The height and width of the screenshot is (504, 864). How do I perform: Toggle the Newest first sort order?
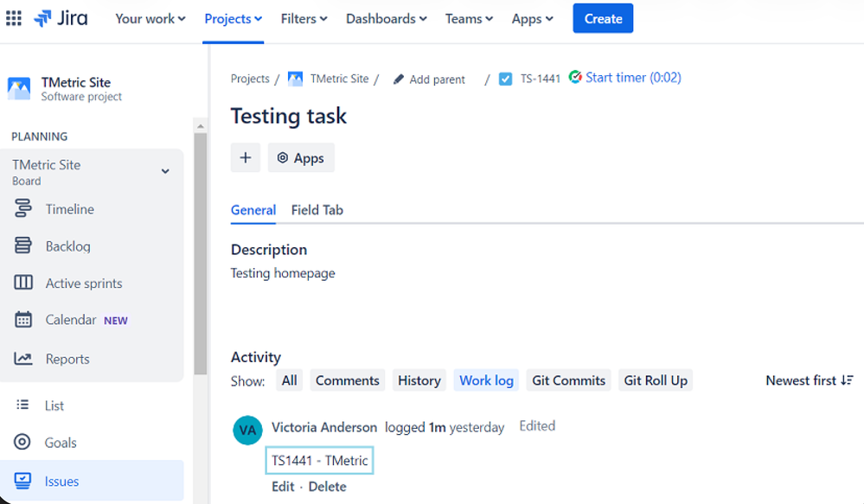click(x=810, y=380)
